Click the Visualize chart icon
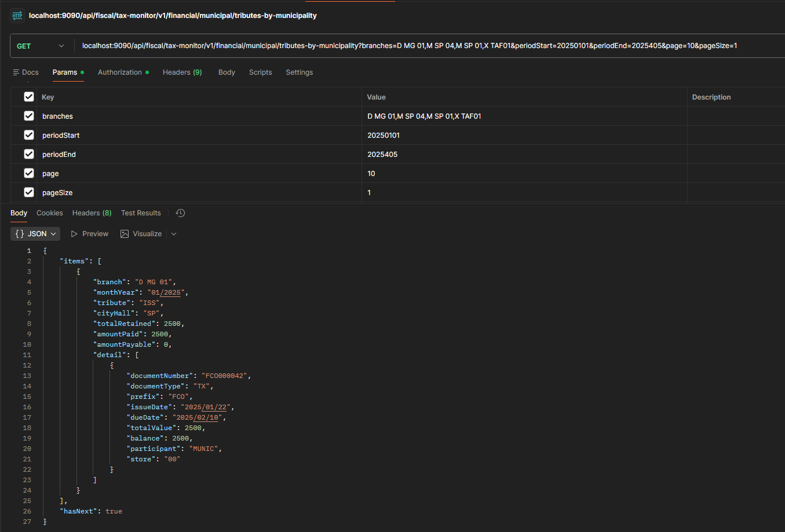The image size is (785, 532). [125, 234]
